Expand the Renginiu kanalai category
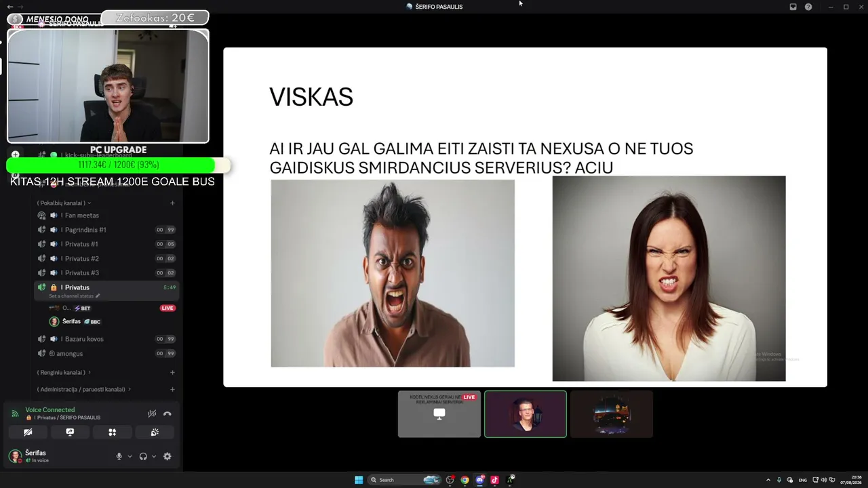 64,372
